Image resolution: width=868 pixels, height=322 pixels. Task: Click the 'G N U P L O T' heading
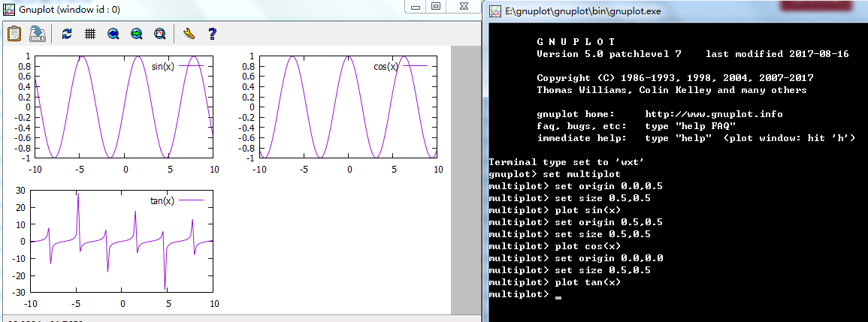[x=576, y=42]
